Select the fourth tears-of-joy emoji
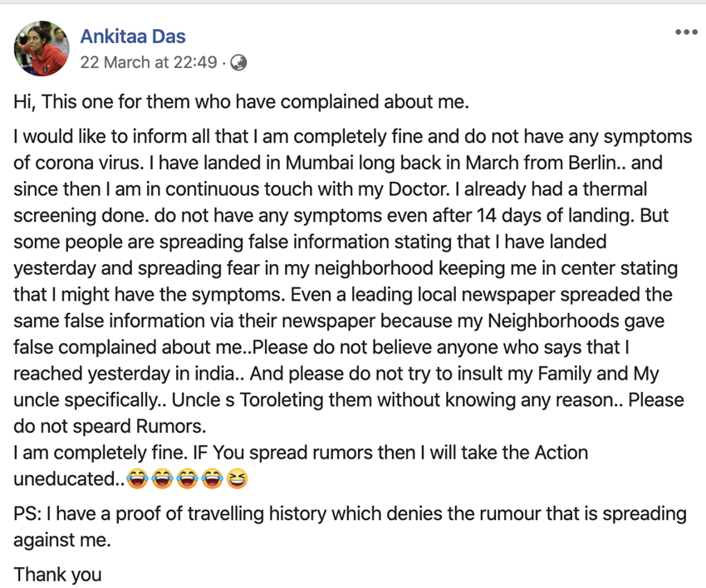The width and height of the screenshot is (706, 588). pos(213,479)
